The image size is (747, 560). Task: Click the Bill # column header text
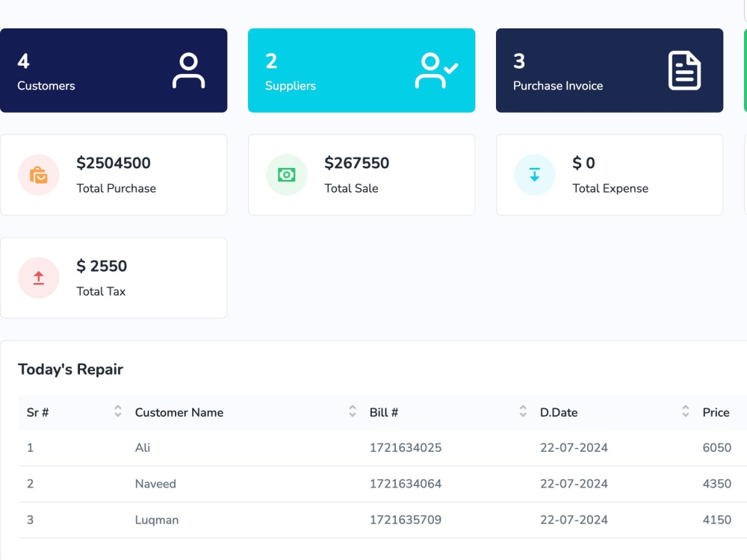(x=383, y=412)
